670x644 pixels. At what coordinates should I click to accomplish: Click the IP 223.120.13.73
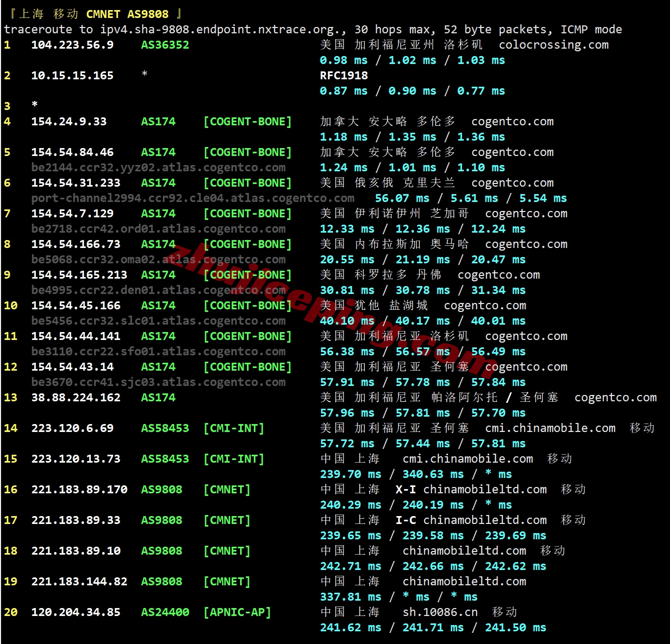click(x=76, y=459)
